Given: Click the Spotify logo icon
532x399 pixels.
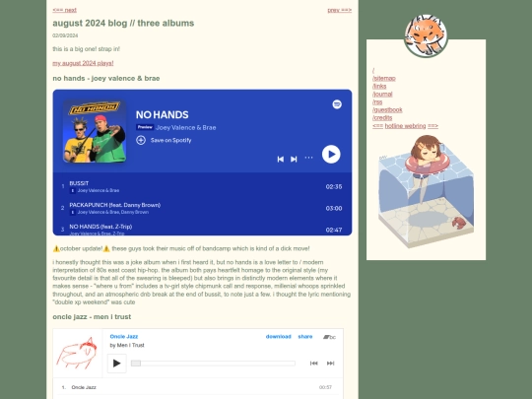Looking at the screenshot, I should (x=337, y=104).
